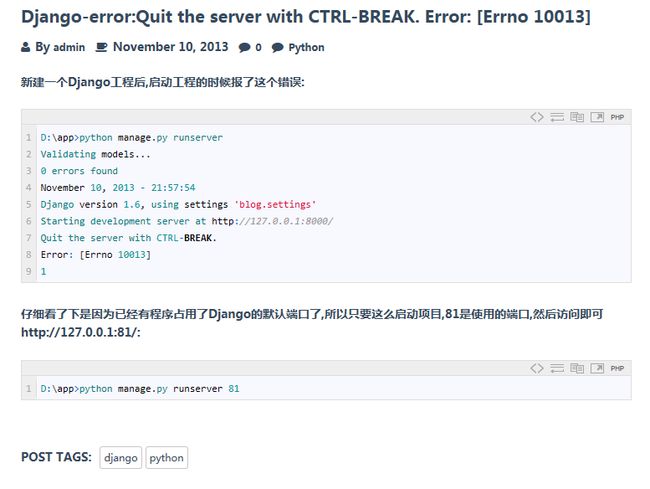Click first block line 'D:\app>python manage.py runserver'
This screenshot has width=650, height=489.
tap(131, 138)
